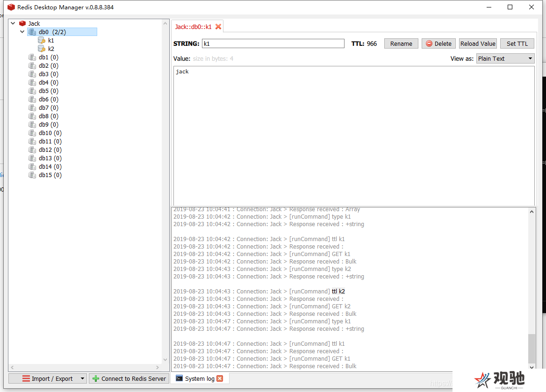Click the key name field containing k1
Screen dimensions: 546x392
[273, 43]
